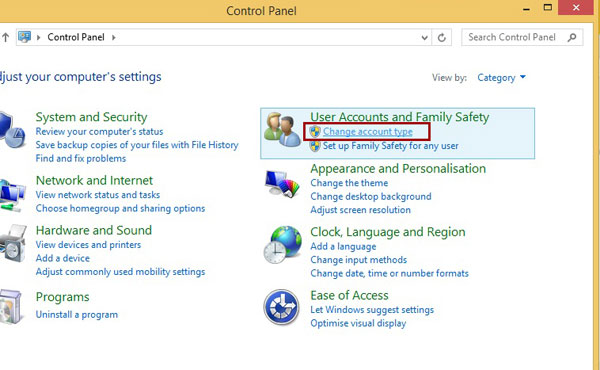
Task: Click View network status and tasks
Action: click(x=98, y=195)
